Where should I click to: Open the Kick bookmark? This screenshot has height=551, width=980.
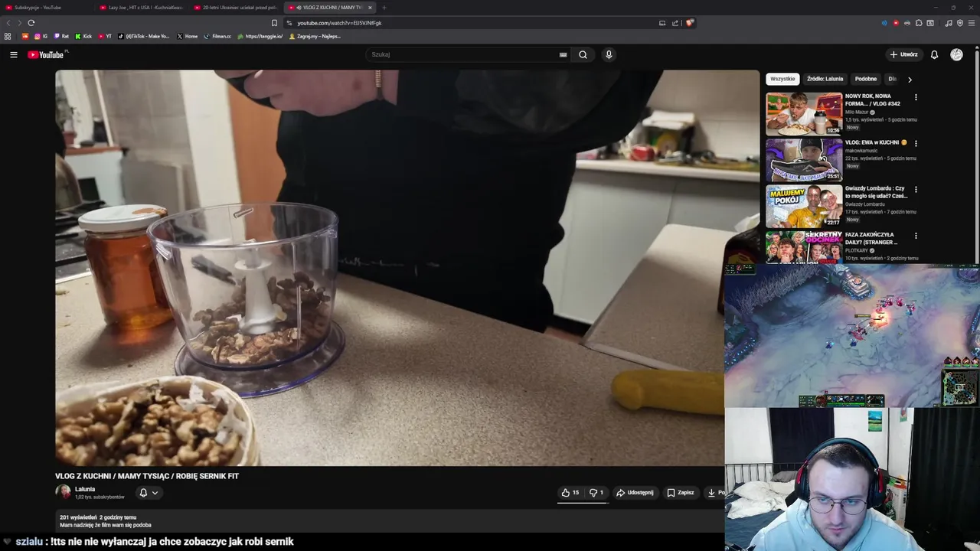coord(83,36)
